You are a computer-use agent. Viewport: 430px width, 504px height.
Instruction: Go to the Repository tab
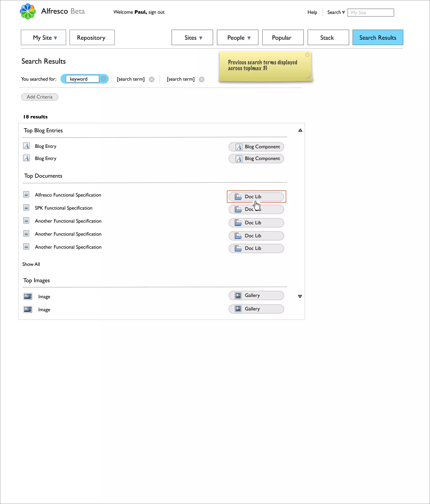92,37
